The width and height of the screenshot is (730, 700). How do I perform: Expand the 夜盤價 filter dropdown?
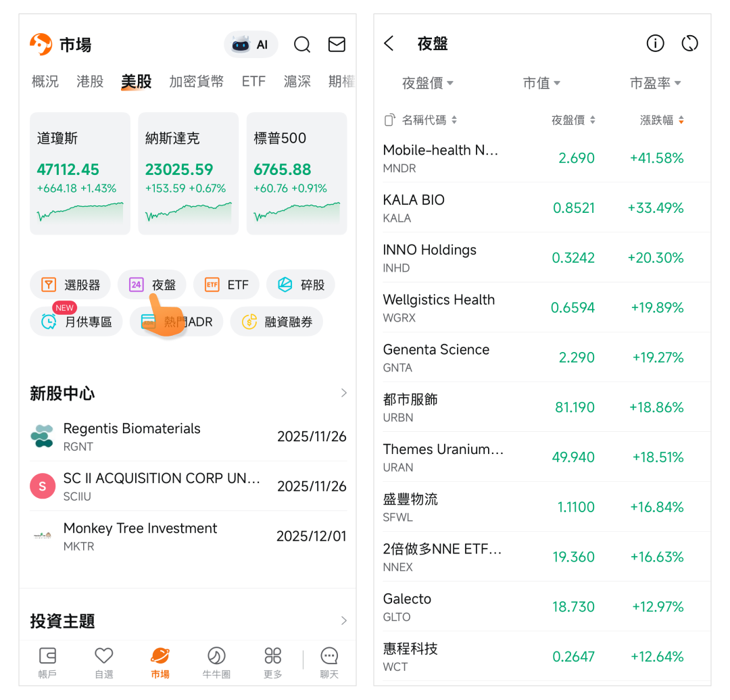click(428, 83)
